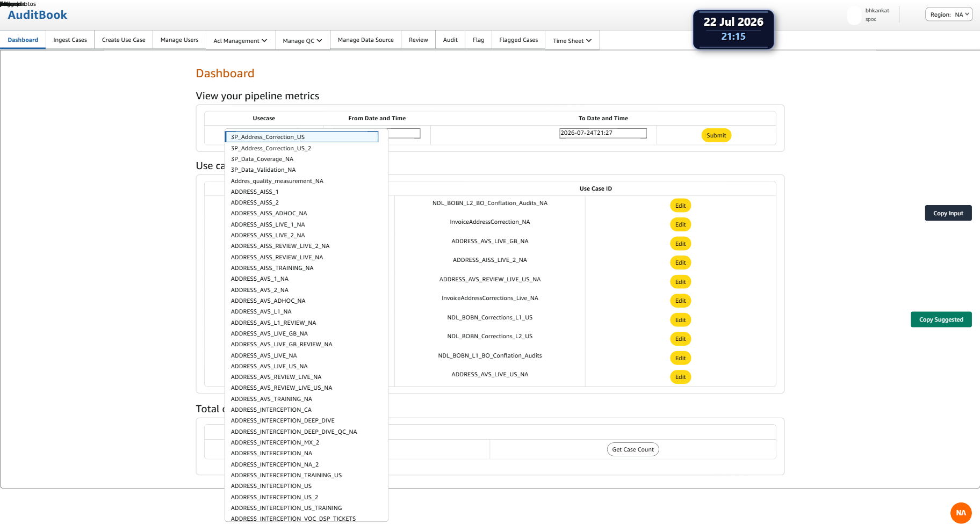Screen dimensions: 980x532
Task: Edit the NDL_BOBN_Corrections_L2_US use case
Action: [x=680, y=339]
